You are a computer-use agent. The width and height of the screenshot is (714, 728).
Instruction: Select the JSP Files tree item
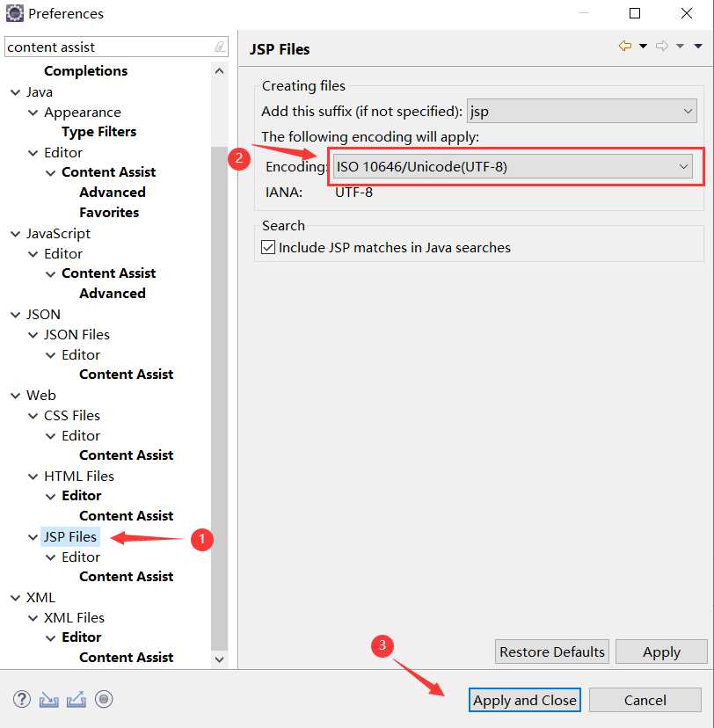(70, 536)
